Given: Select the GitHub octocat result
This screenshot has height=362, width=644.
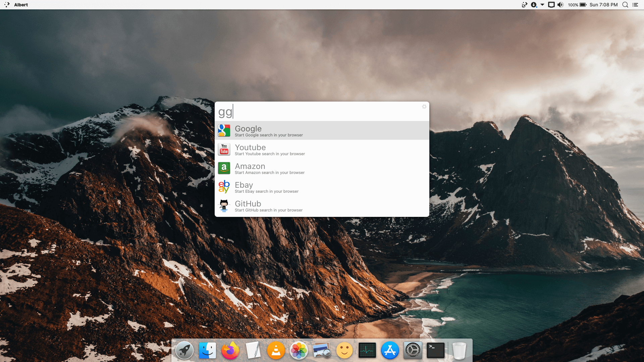Looking at the screenshot, I should [224, 206].
